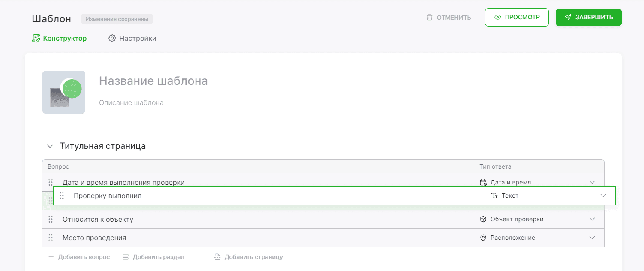Image resolution: width=644 pixels, height=271 pixels.
Task: Click drag handle of 'Относится к объекту' row
Action: click(x=51, y=219)
